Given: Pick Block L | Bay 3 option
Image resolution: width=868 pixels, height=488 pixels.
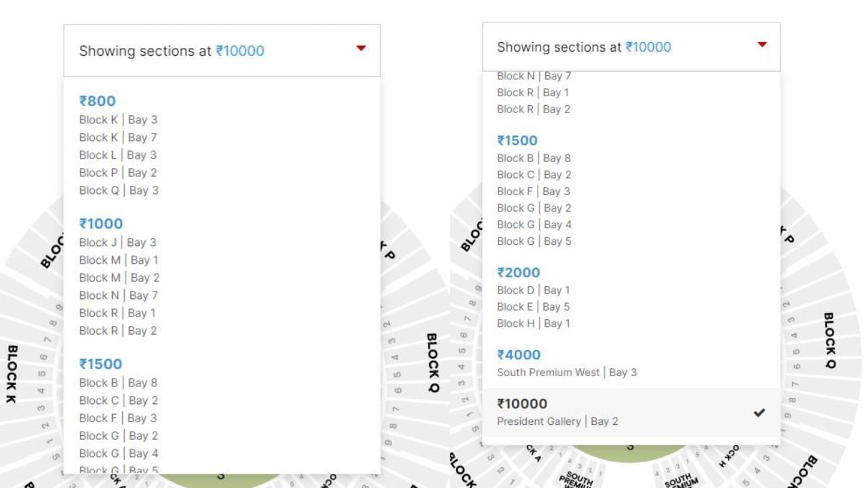Looking at the screenshot, I should (x=117, y=155).
